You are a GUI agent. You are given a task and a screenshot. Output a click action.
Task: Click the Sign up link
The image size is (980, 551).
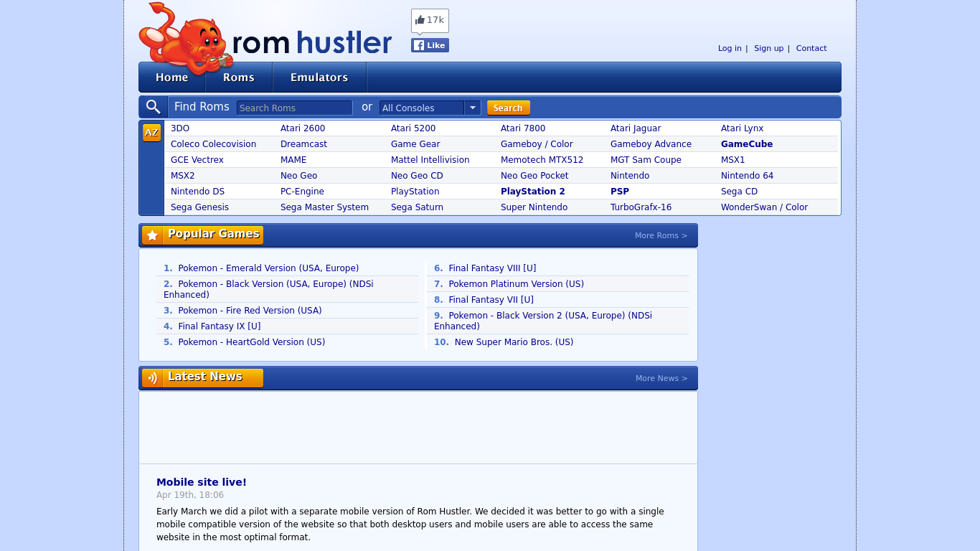tap(768, 48)
